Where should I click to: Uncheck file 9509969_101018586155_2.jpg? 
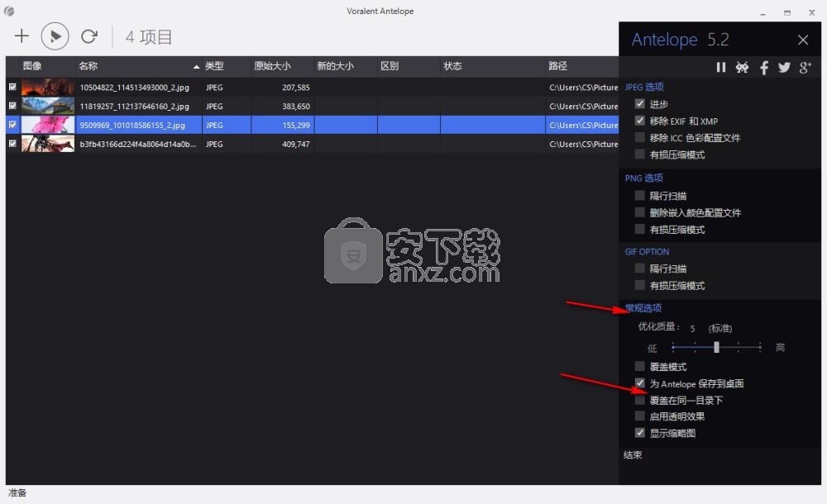pyautogui.click(x=12, y=125)
